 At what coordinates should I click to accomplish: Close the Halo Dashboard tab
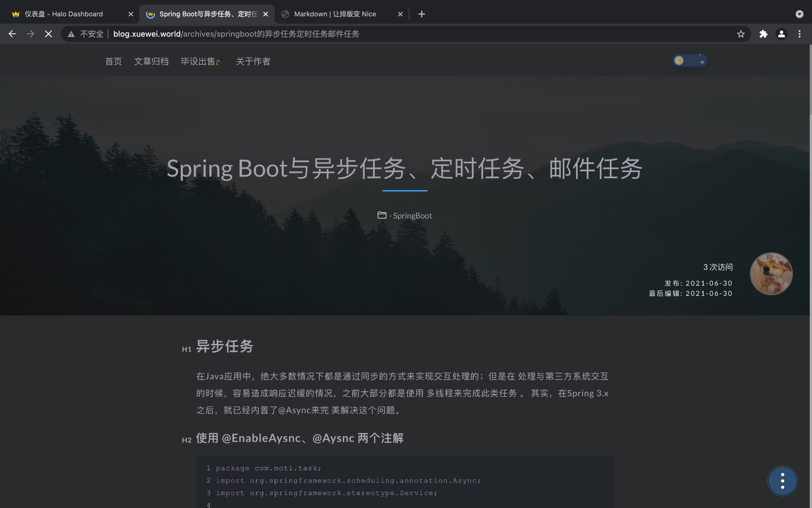[x=131, y=14]
